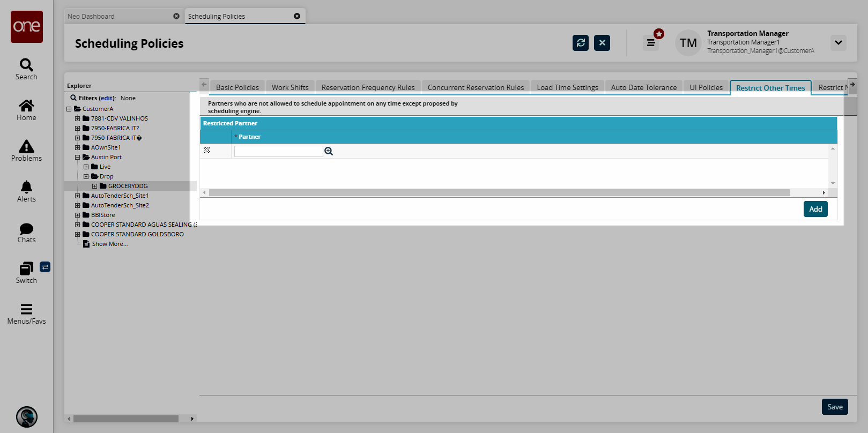Open the Alerts bell icon
Image resolution: width=868 pixels, height=433 pixels.
point(26,187)
